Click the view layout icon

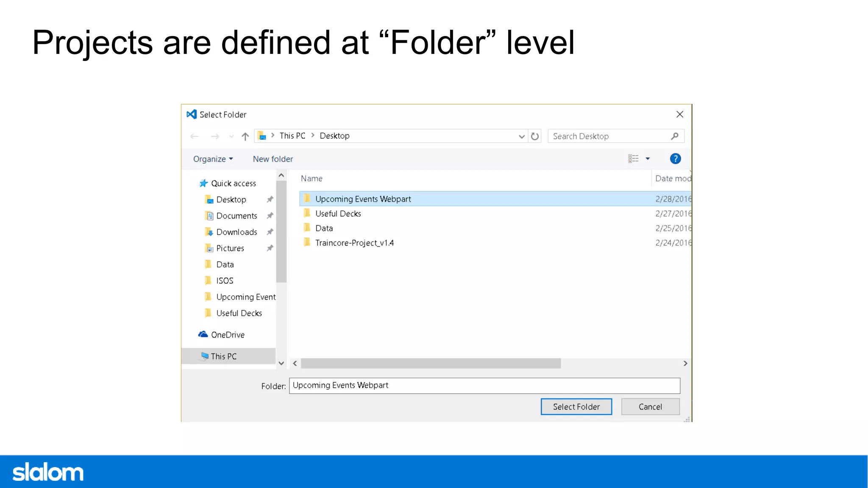(633, 159)
